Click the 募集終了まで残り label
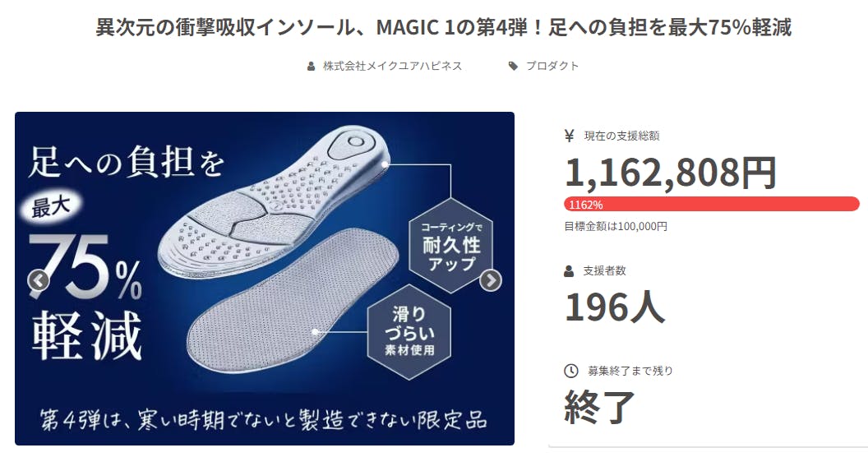The image size is (868, 457). 630,371
